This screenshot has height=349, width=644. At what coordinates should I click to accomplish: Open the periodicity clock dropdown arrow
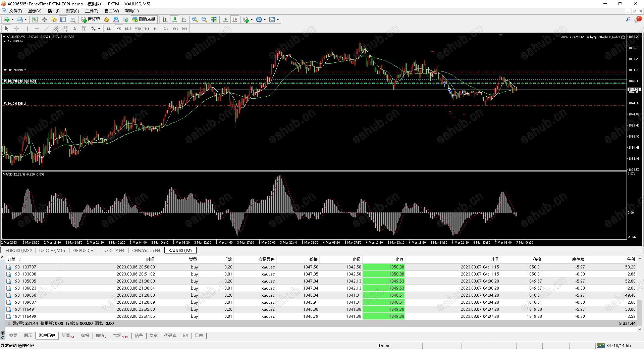click(x=265, y=19)
